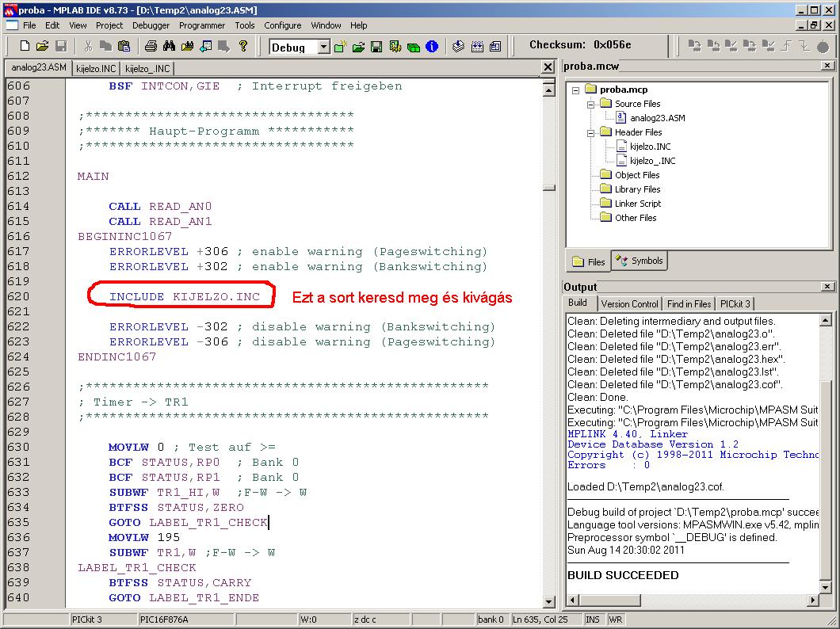The image size is (840, 629).
Task: Open Find with the binoculars icon
Action: click(x=170, y=46)
